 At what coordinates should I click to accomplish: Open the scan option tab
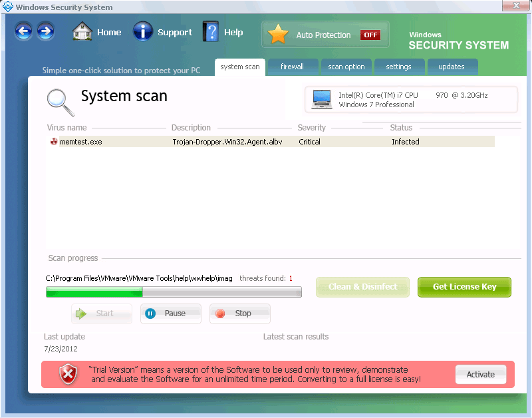346,67
